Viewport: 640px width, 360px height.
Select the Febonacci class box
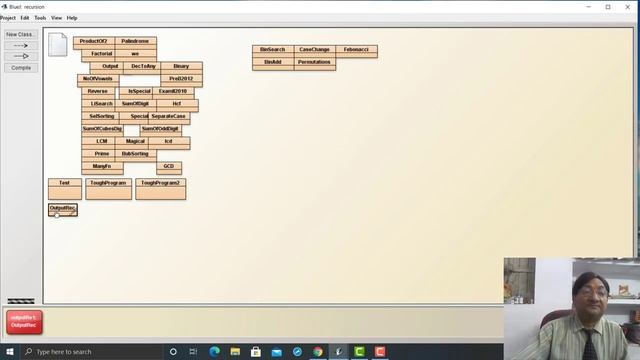coord(357,51)
